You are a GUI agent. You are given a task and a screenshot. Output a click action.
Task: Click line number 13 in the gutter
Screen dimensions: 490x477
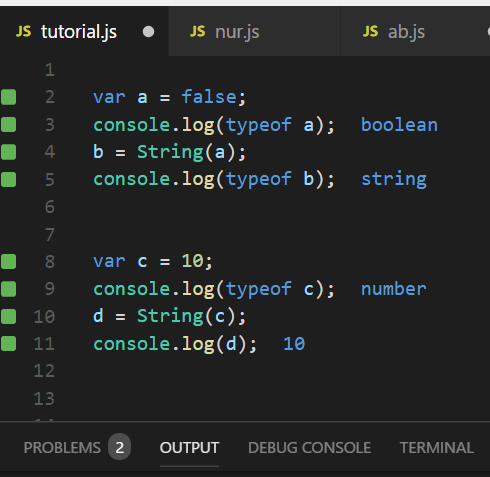click(44, 398)
